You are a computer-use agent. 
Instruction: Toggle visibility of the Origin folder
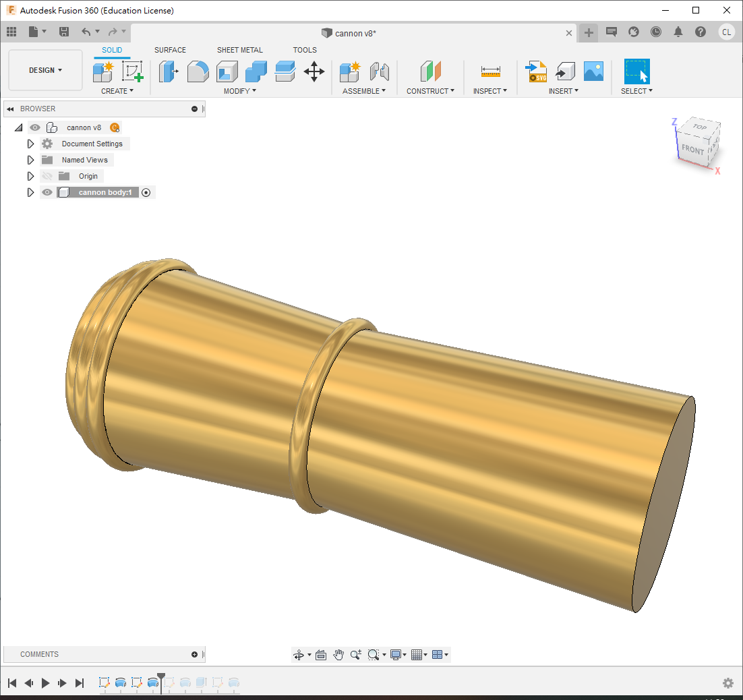tap(47, 176)
